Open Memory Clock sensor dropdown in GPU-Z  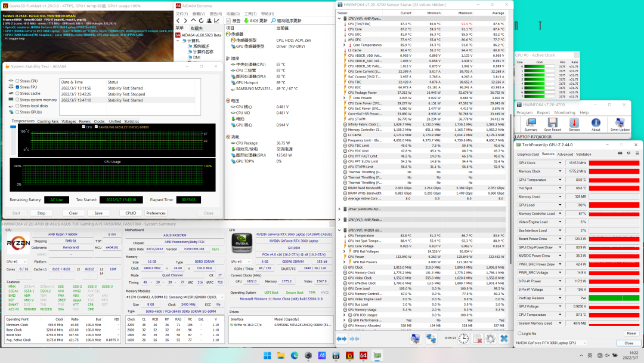(x=560, y=171)
